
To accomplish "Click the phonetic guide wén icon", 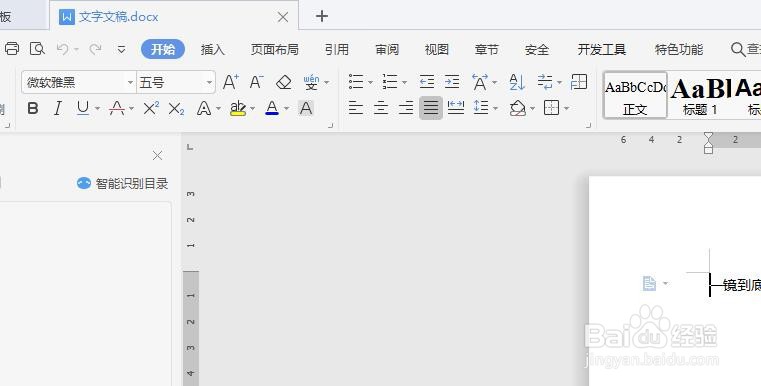I will pos(311,82).
